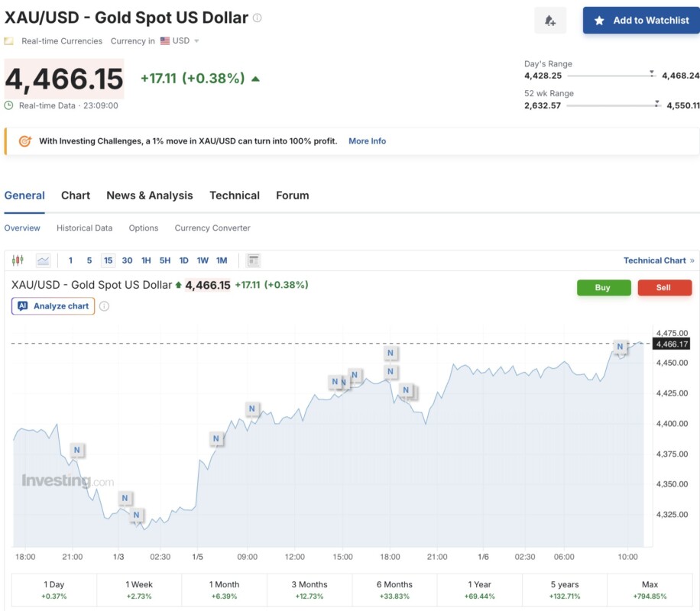The height and width of the screenshot is (611, 700).
Task: Select the area chart style icon
Action: point(43,260)
